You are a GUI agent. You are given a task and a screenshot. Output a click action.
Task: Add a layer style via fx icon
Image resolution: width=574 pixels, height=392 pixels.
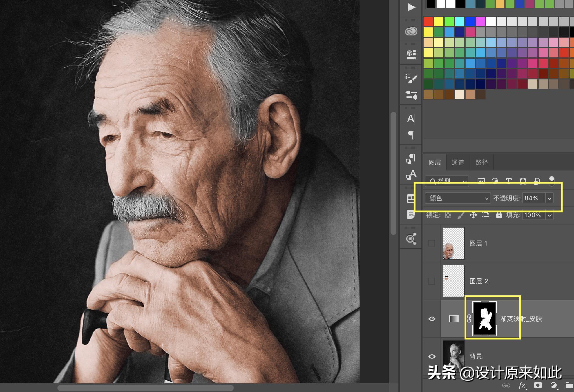pos(522,385)
